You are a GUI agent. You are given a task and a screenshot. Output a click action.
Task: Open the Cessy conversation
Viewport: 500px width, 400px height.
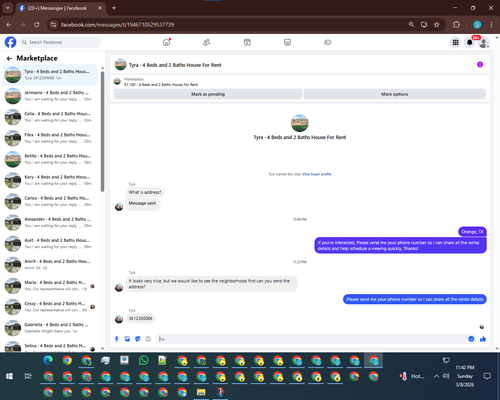click(50, 307)
